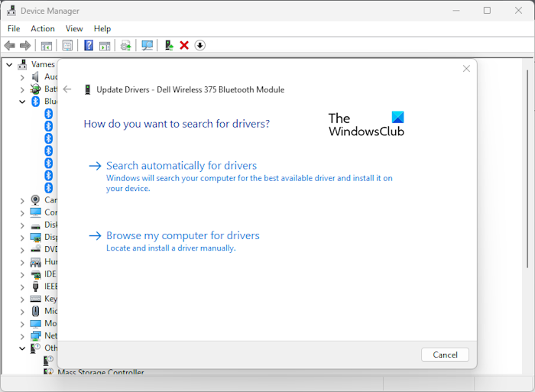This screenshot has height=392, width=535.
Task: Select the DVD drives icon in tree
Action: point(35,249)
